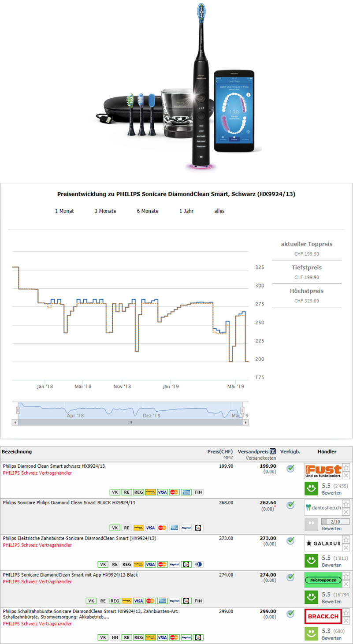The height and width of the screenshot is (644, 353).
Task: Click the green smiley rating for Fust
Action: coord(311,488)
